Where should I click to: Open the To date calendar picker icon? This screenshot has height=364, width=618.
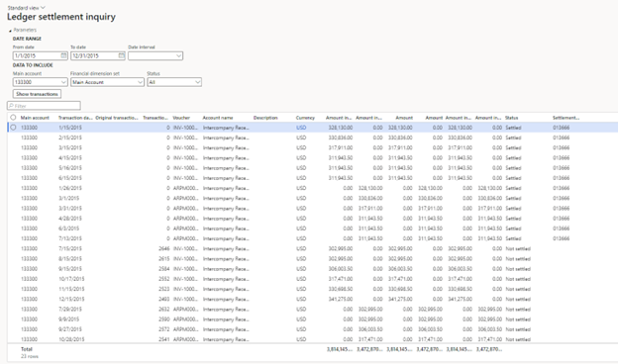[122, 55]
